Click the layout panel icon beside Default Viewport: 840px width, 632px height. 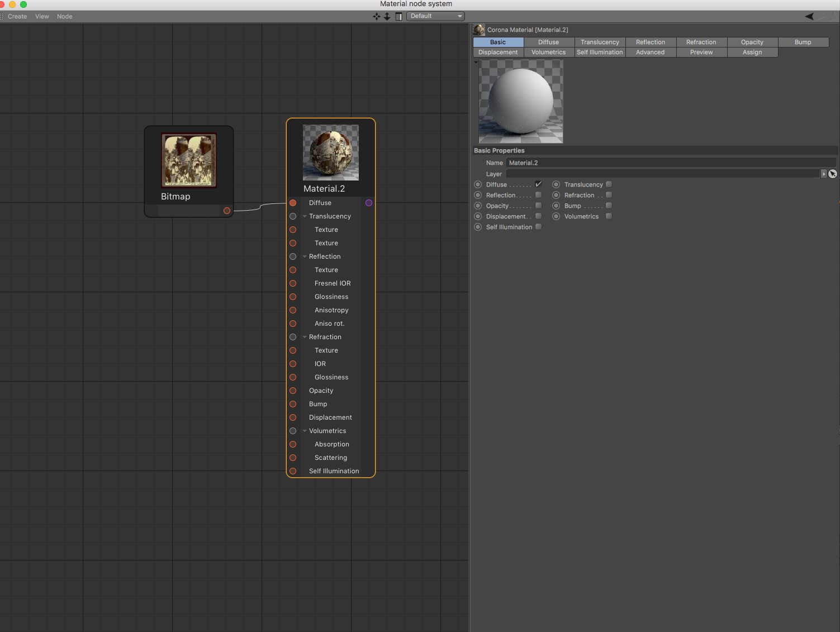[398, 16]
